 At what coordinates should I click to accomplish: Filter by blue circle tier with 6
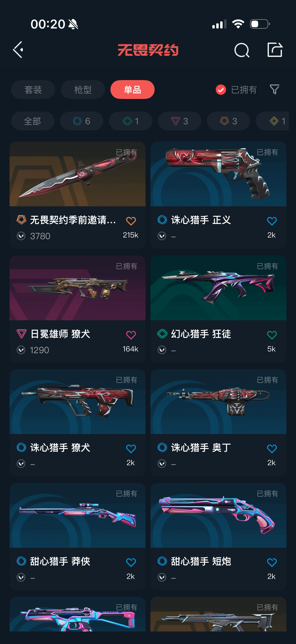pyautogui.click(x=82, y=121)
